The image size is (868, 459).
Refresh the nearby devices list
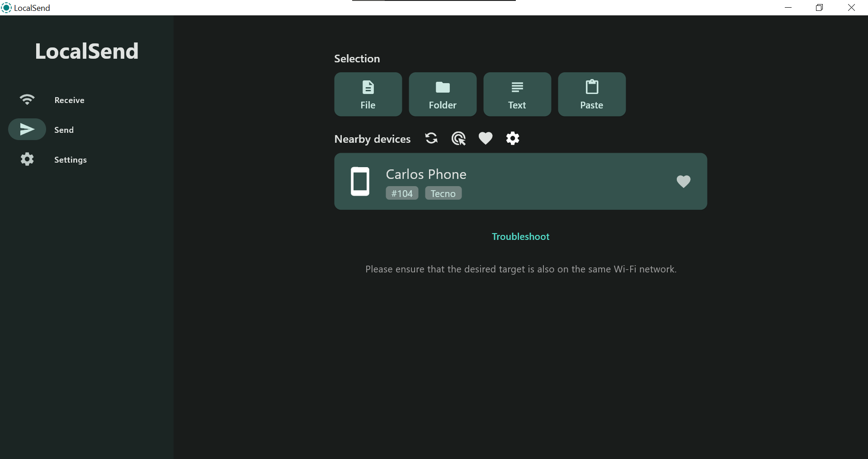431,138
